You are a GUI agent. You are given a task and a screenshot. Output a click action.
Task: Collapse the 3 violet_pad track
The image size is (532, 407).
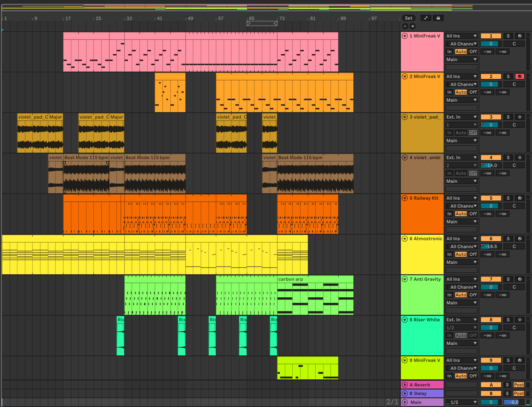(405, 117)
